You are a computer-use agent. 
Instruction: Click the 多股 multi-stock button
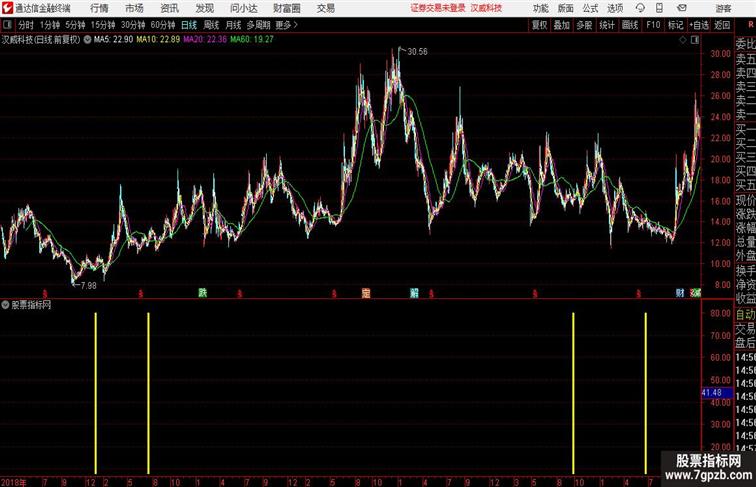point(584,25)
